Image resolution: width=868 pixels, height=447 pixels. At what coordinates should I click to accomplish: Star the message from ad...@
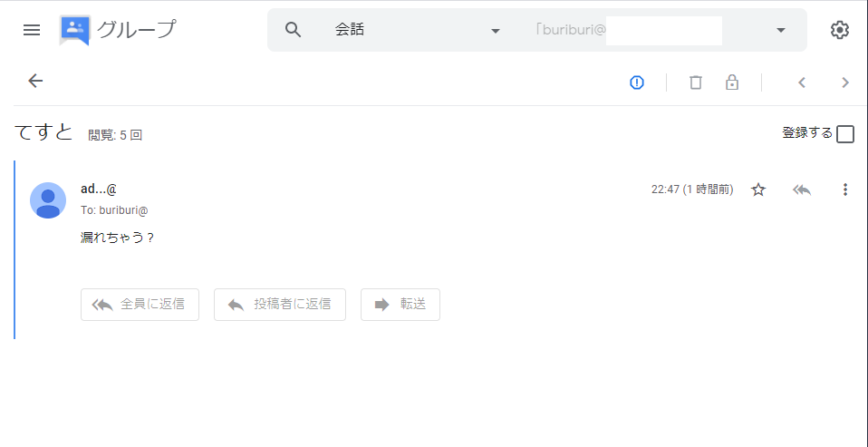(x=757, y=190)
